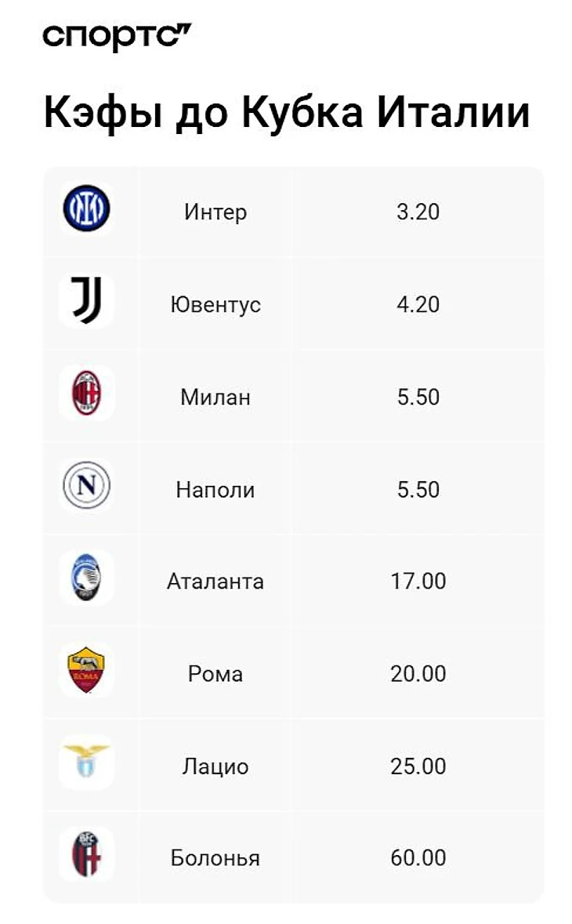Select the AC Milan crest icon
The height and width of the screenshot is (924, 572).
coord(86,393)
